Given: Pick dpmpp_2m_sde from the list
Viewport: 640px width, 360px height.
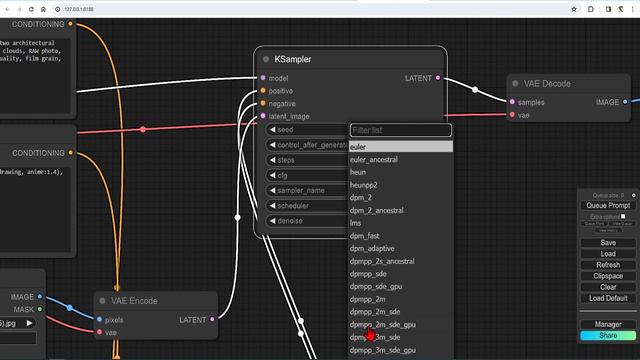Looking at the screenshot, I should coord(401,312).
